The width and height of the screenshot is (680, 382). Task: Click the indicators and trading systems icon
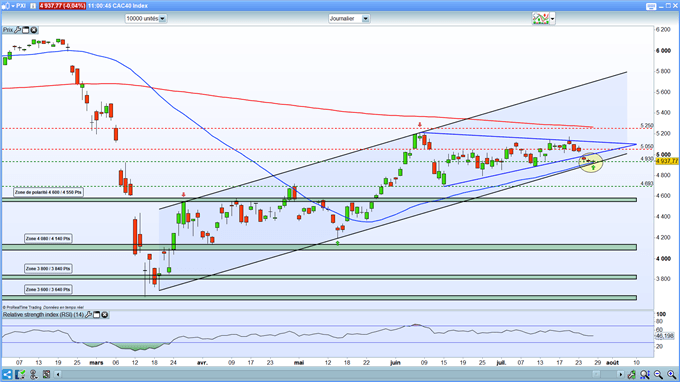pos(540,18)
